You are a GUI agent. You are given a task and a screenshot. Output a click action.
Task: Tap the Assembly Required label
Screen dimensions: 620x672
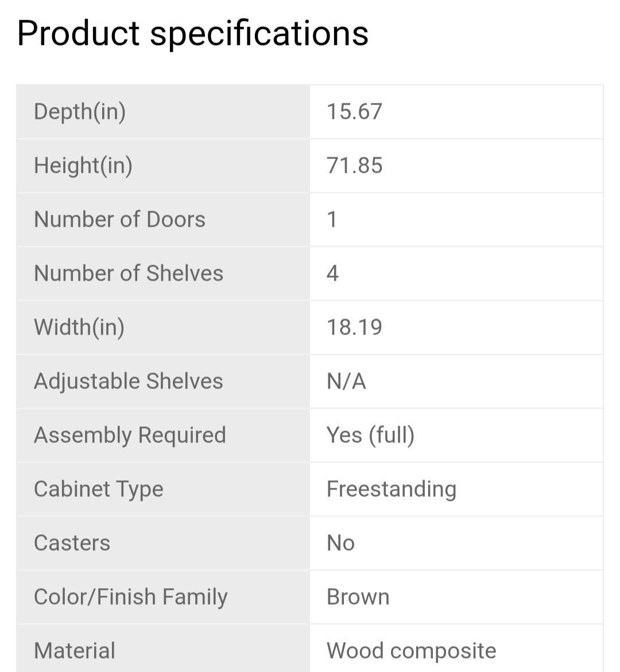[130, 435]
